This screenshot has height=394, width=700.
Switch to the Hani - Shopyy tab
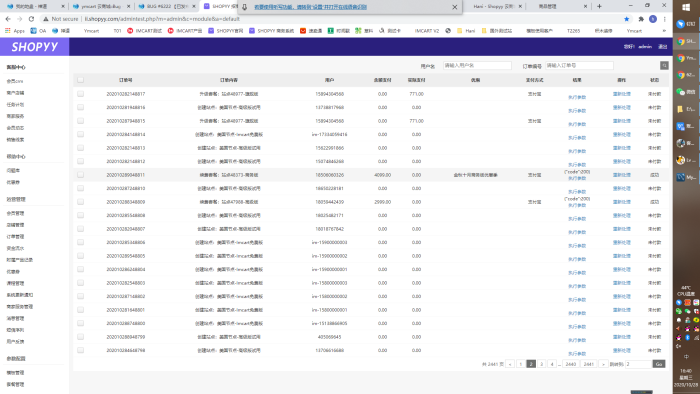click(495, 6)
